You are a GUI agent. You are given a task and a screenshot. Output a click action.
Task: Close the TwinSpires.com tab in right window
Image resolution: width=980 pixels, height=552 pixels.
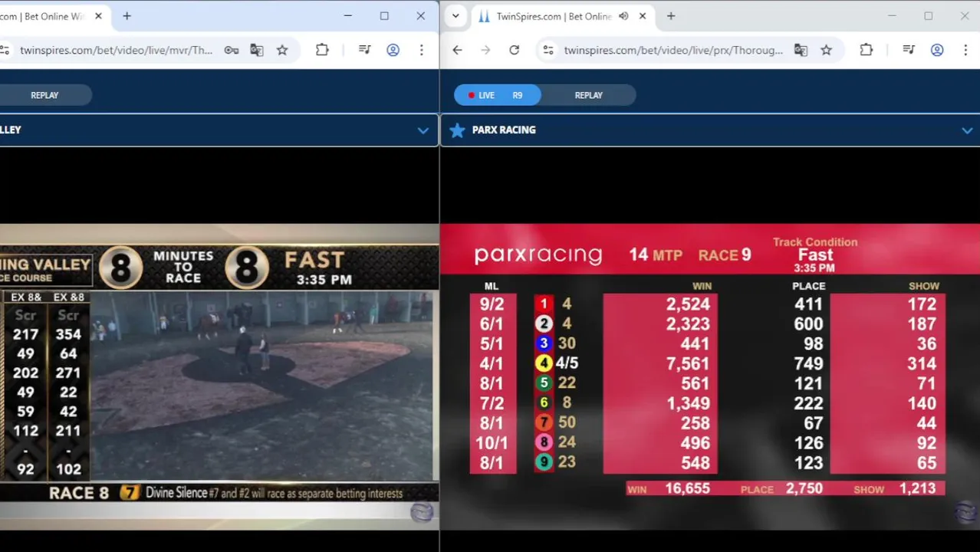click(643, 16)
